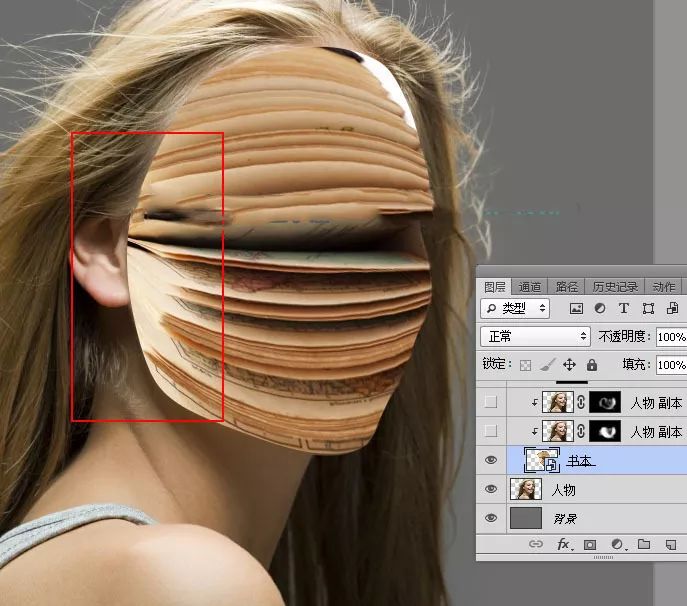Click the 填充 fill value field
687x606 pixels.
(671, 365)
